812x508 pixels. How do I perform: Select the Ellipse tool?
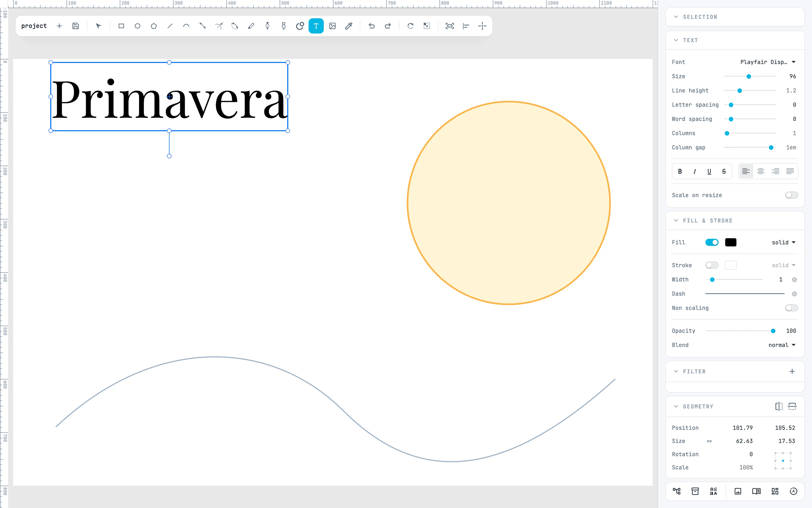coord(137,26)
